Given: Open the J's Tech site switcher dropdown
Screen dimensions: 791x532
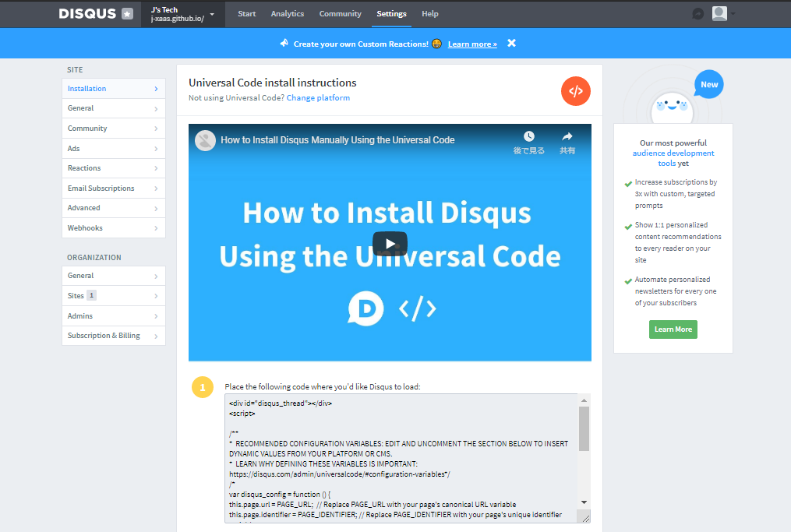Looking at the screenshot, I should (x=182, y=14).
